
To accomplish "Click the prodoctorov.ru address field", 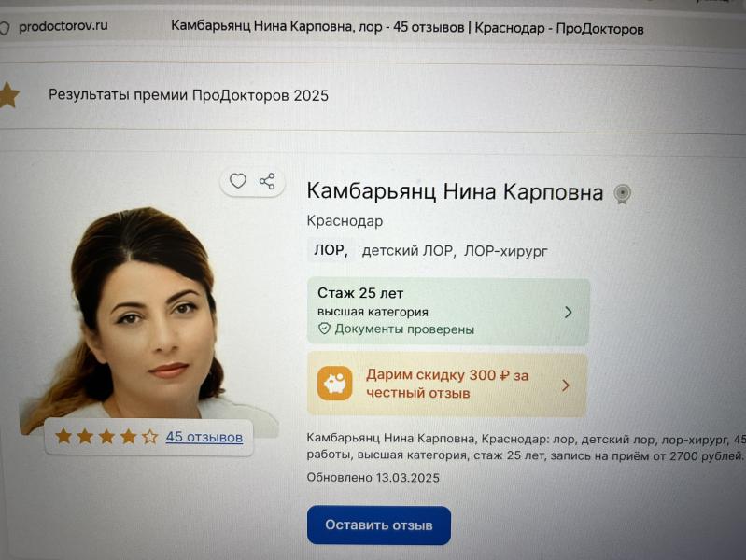I will pos(63,26).
